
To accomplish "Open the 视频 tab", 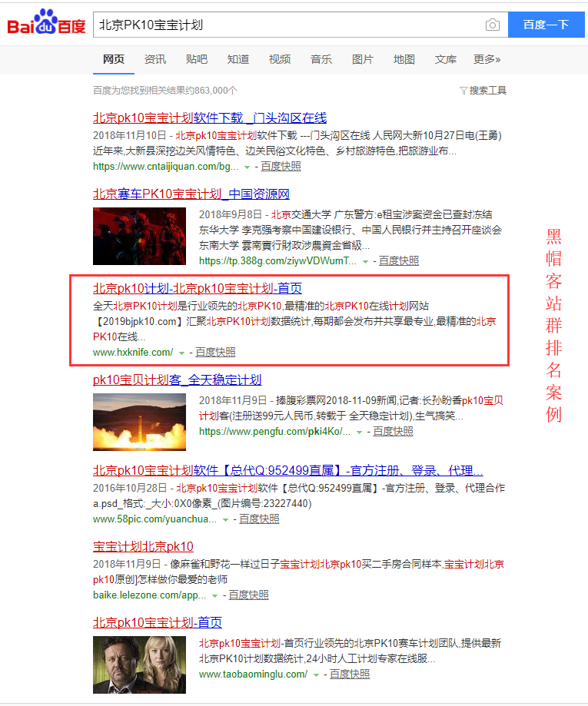I will 279,59.
